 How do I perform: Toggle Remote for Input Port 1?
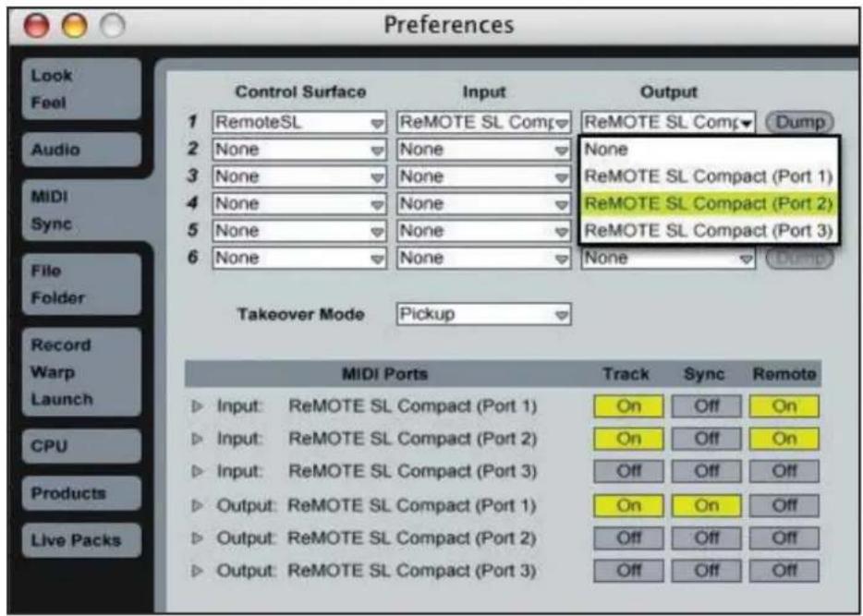pyautogui.click(x=784, y=406)
